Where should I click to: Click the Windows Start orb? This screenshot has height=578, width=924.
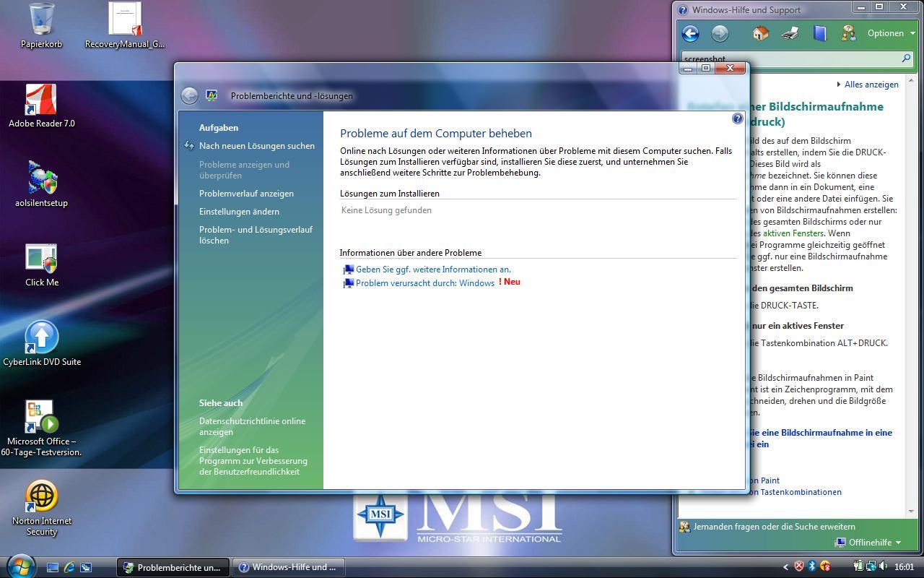(19, 566)
